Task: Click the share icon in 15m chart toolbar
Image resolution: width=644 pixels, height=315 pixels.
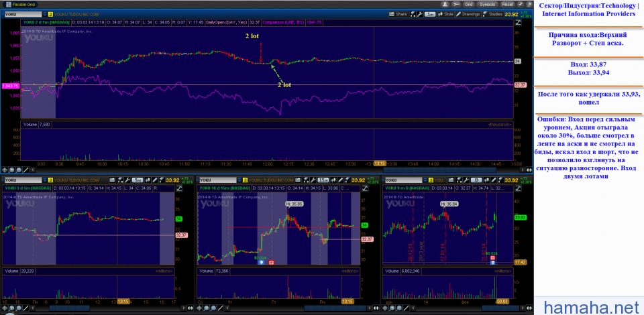Action: pos(298,180)
